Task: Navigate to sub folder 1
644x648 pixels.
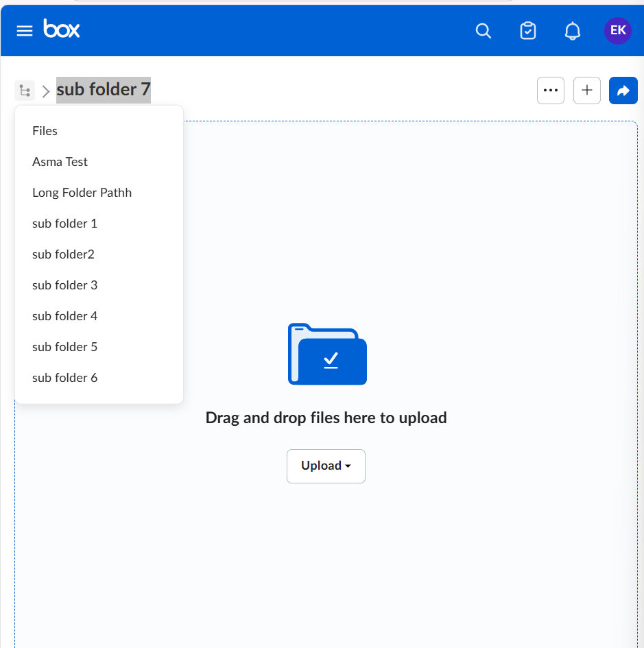Action: tap(64, 223)
